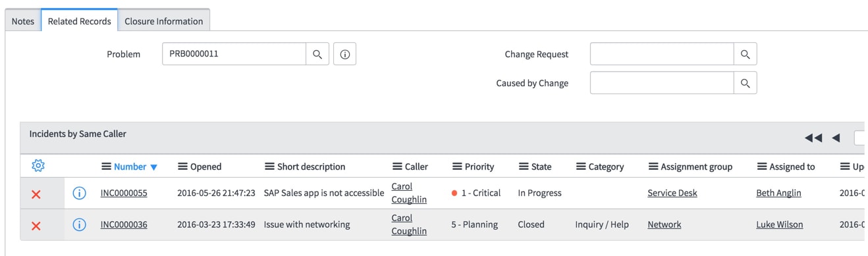Viewport: 868px width, 256px height.
Task: Go to the previous page using the arrow
Action: tap(836, 138)
